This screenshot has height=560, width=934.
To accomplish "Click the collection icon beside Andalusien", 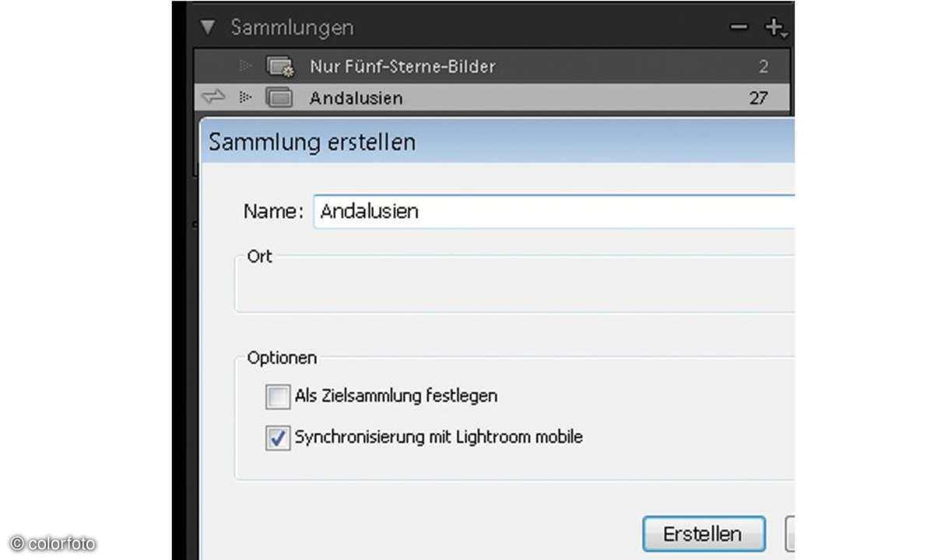I will coord(279,98).
